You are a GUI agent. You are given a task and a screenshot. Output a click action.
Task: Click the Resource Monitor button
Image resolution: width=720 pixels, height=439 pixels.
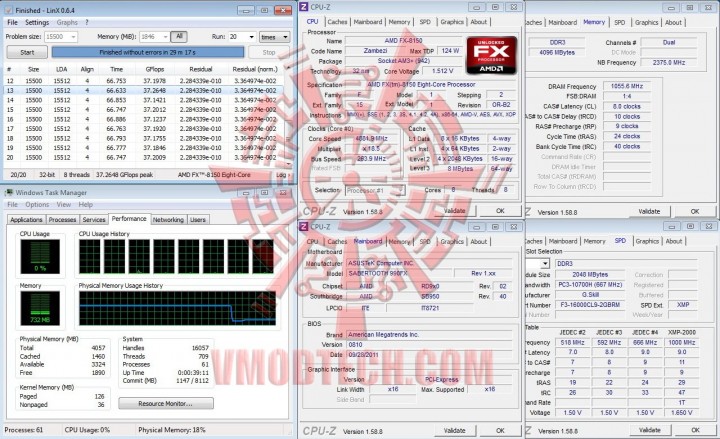pos(166,404)
